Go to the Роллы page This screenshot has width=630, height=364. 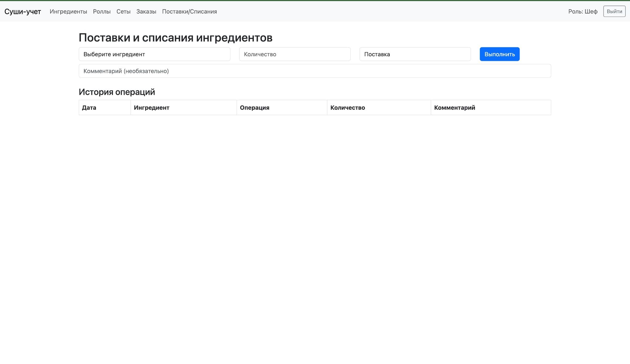click(102, 11)
